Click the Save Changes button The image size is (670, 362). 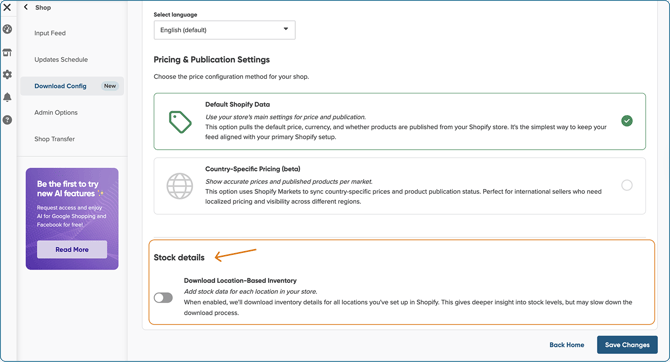tap(627, 345)
